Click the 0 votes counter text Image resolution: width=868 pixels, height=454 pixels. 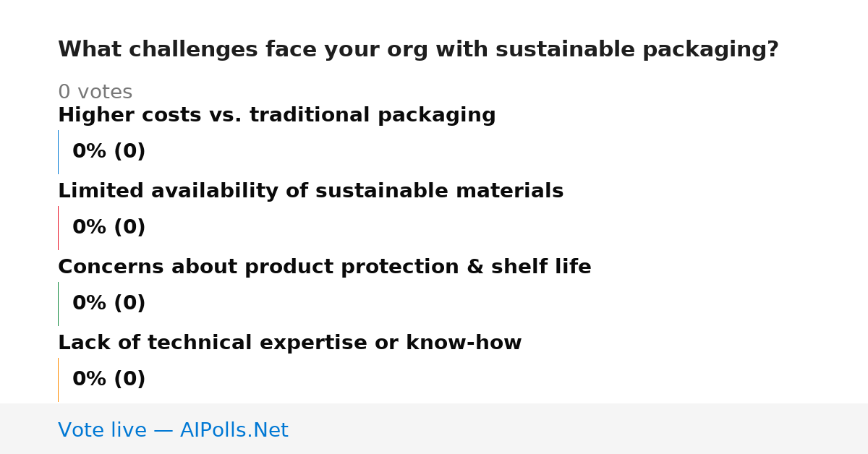click(95, 93)
